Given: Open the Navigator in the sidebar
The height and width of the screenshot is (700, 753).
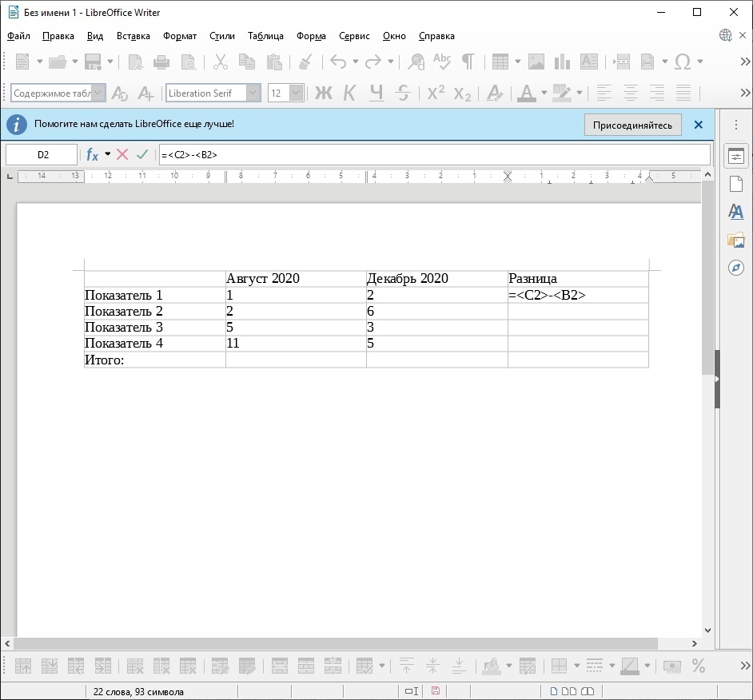Looking at the screenshot, I should point(736,267).
